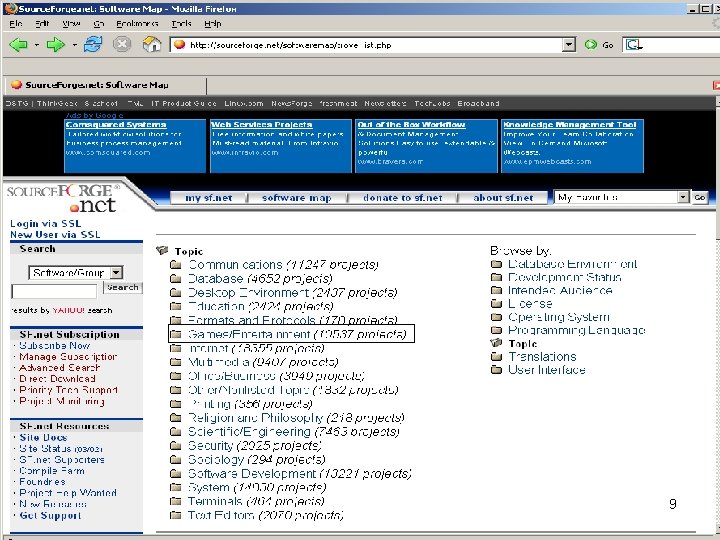The width and height of the screenshot is (720, 540).
Task: Click the Database Environment browse folder icon
Action: click(496, 264)
